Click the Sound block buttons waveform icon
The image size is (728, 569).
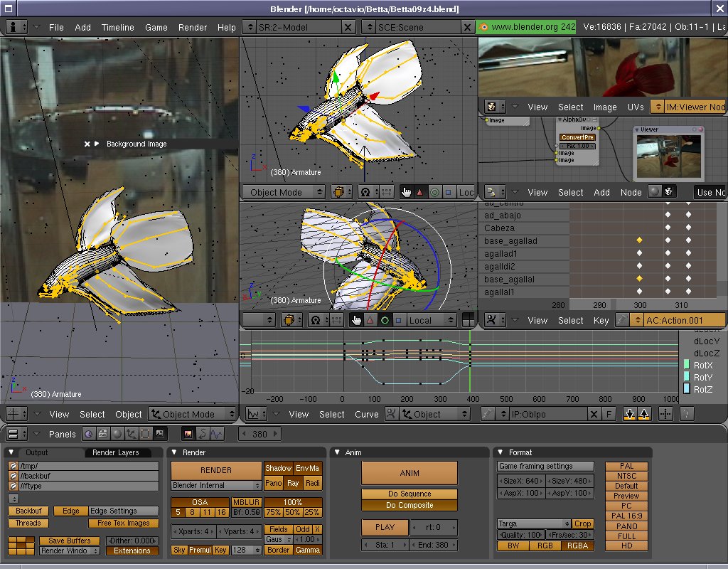[x=216, y=434]
